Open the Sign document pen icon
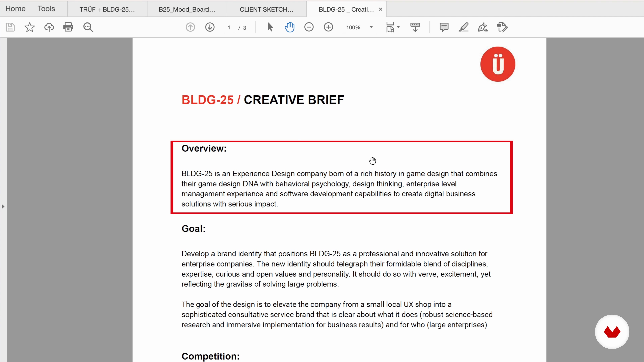644x362 pixels. tap(483, 27)
